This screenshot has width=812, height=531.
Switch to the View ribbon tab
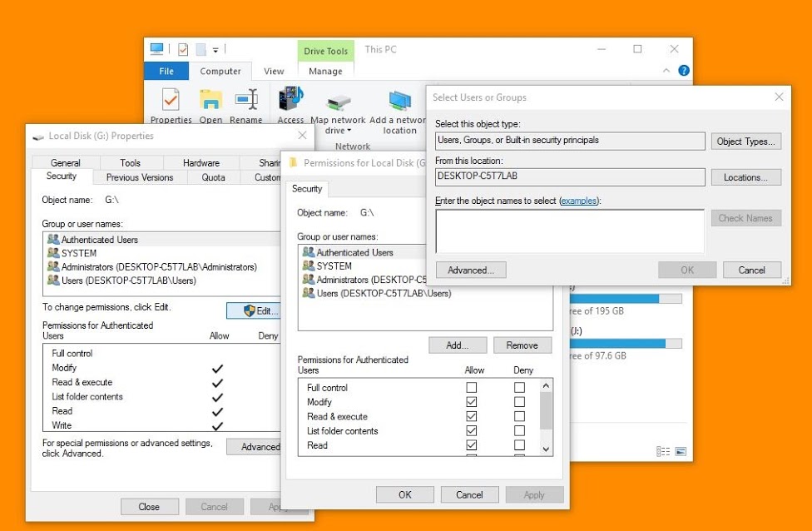tap(274, 72)
